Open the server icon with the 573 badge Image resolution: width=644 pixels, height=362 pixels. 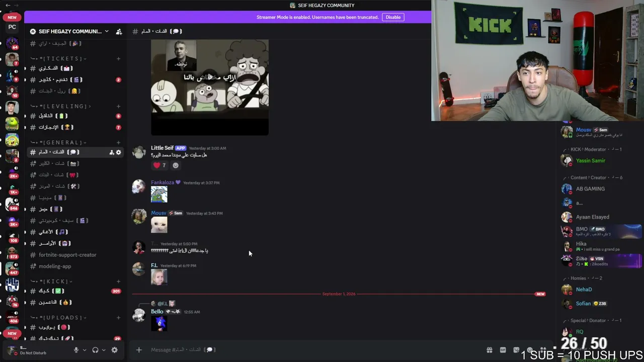click(12, 252)
